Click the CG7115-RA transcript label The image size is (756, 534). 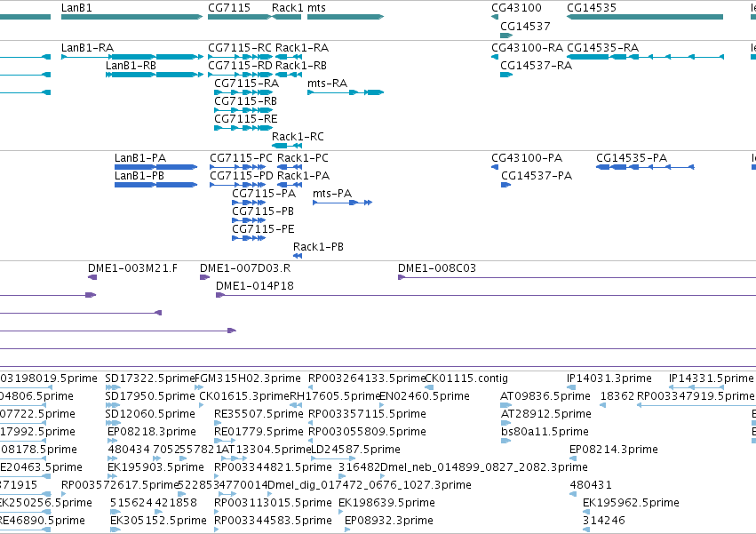pos(246,83)
